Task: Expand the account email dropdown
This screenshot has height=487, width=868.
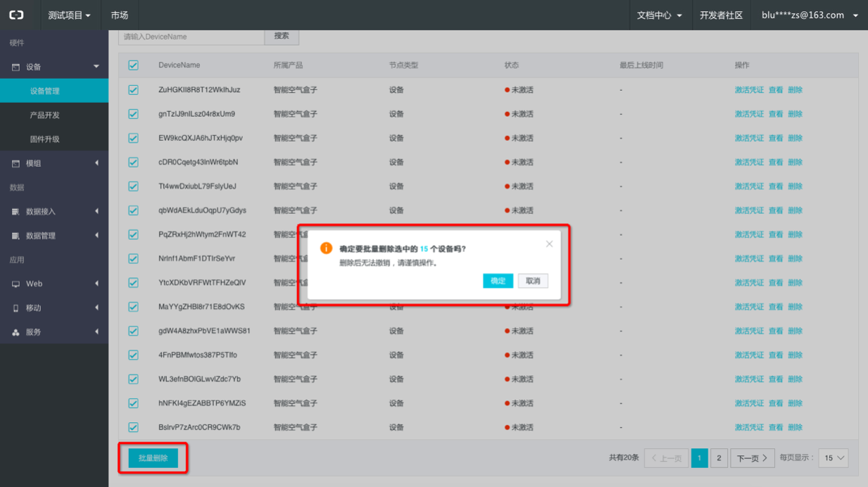Action: [810, 15]
